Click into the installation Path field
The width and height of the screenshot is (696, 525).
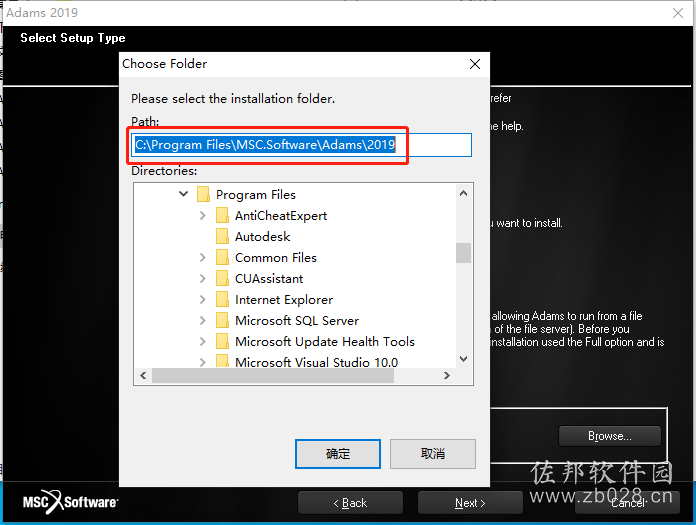pyautogui.click(x=302, y=145)
